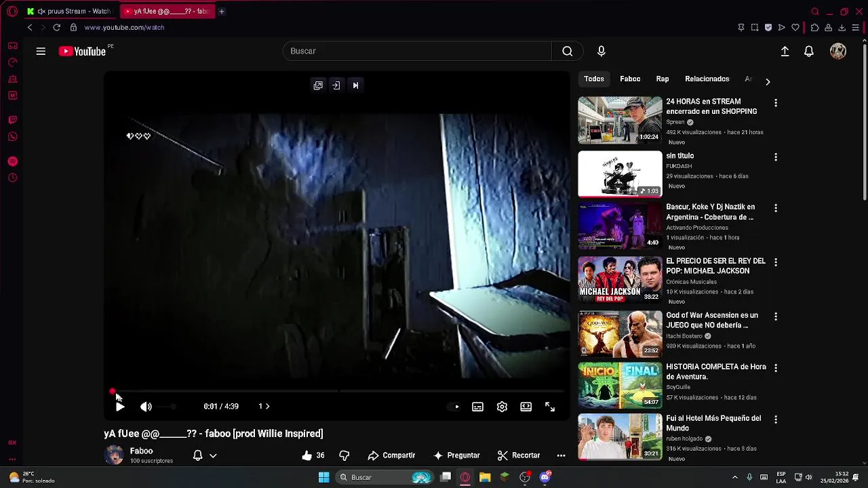The image size is (868, 488).
Task: Enter fullscreen mode on the video
Action: [550, 407]
